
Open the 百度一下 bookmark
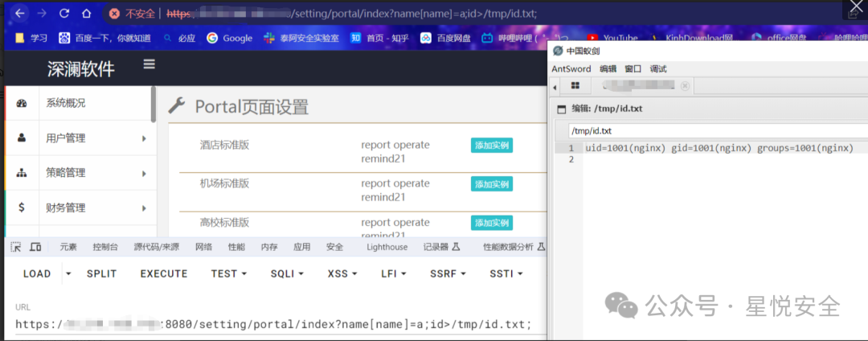point(104,38)
